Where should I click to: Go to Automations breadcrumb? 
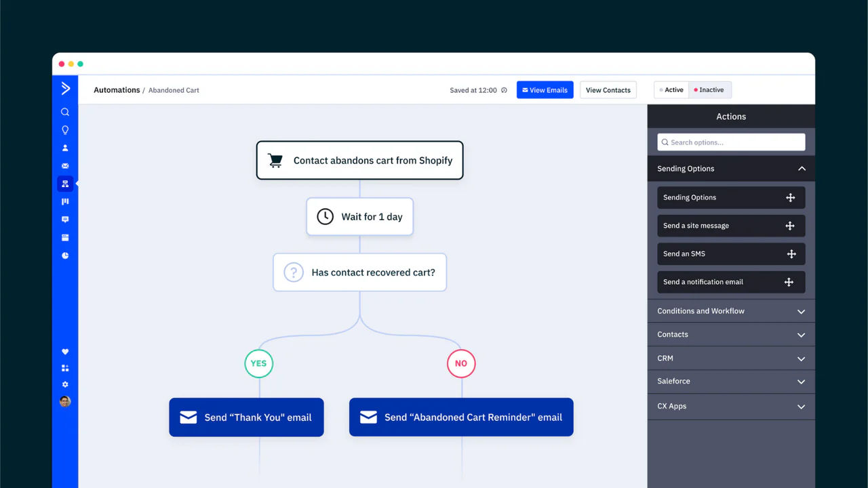[x=117, y=90]
